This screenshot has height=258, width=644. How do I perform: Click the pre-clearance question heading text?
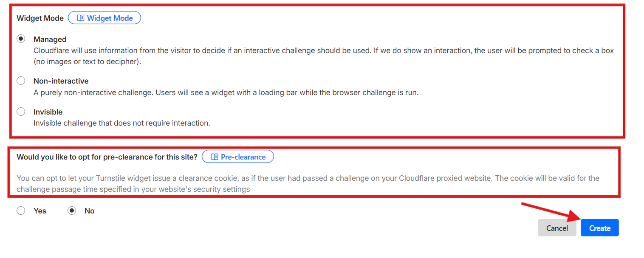[107, 157]
